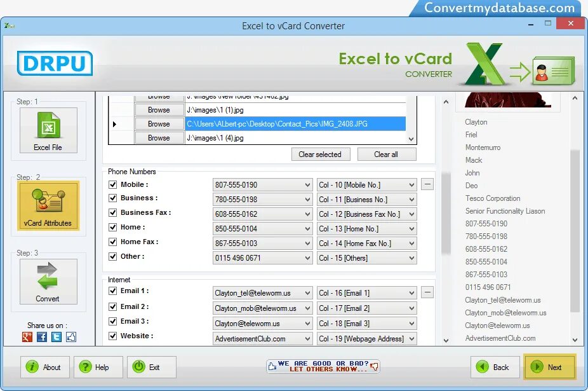Click the Exit button
Image resolution: width=588 pixels, height=391 pixels.
[x=152, y=367]
